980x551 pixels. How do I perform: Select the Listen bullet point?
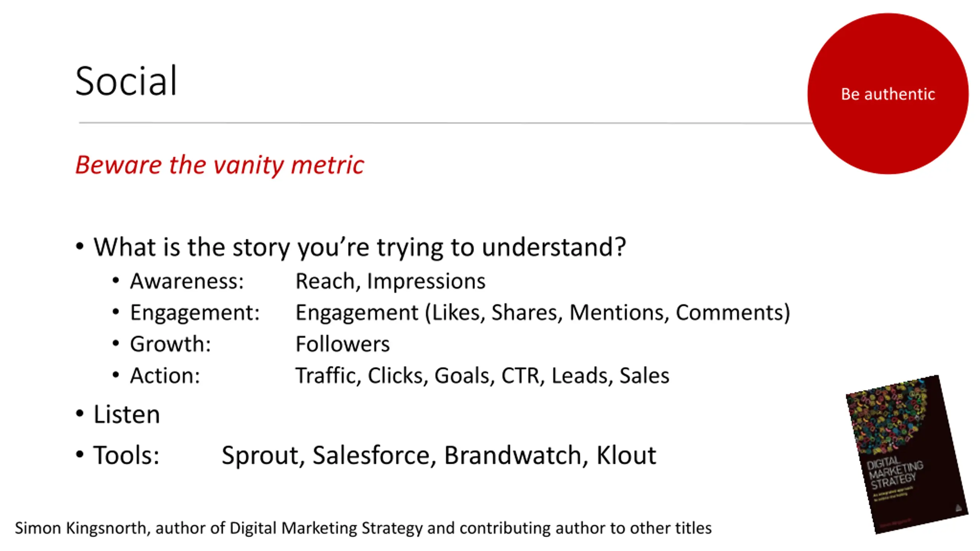[127, 414]
